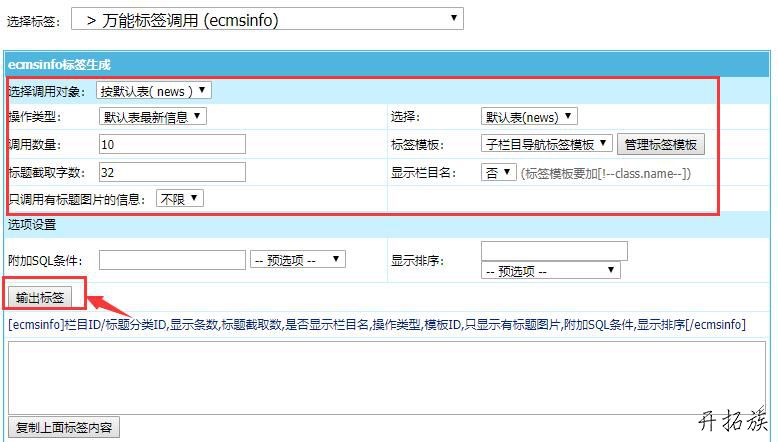Click the [ecmsinfo] tag format description line
The width and height of the screenshot is (778, 442).
(377, 324)
